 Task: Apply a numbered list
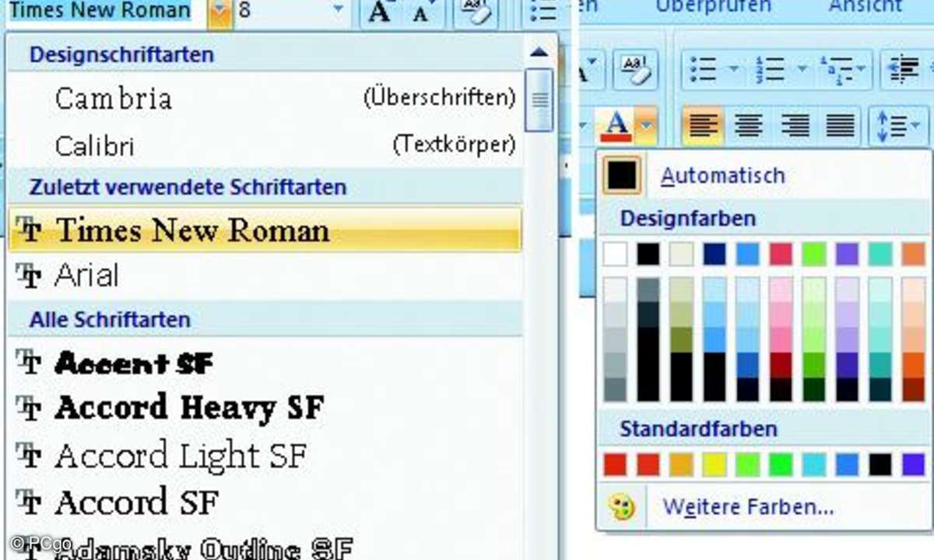click(x=770, y=70)
